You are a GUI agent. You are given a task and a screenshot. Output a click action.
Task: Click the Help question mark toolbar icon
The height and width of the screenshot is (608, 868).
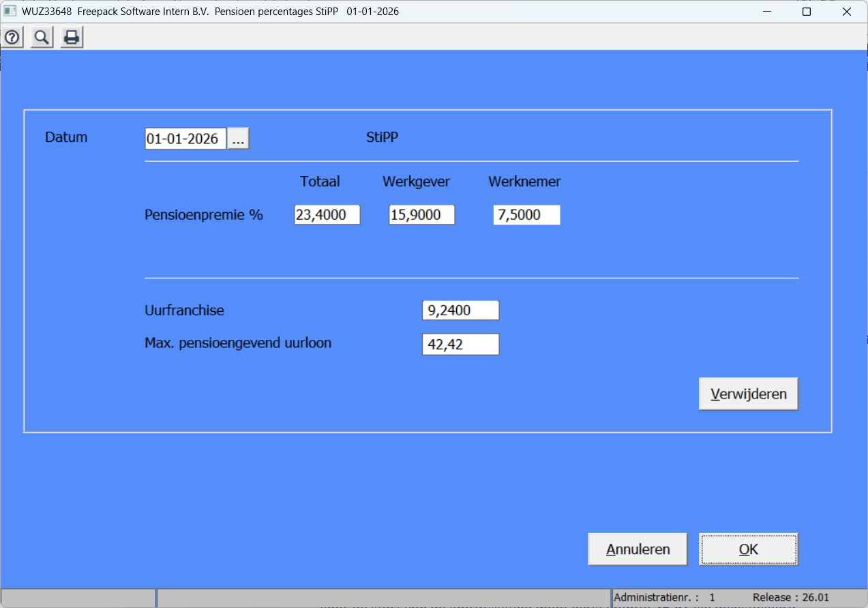(12, 38)
